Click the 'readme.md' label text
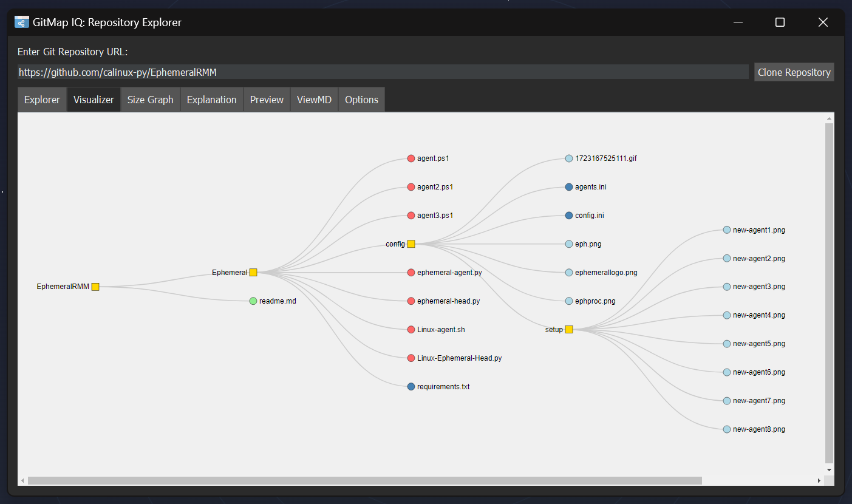Image resolution: width=852 pixels, height=504 pixels. coord(278,301)
